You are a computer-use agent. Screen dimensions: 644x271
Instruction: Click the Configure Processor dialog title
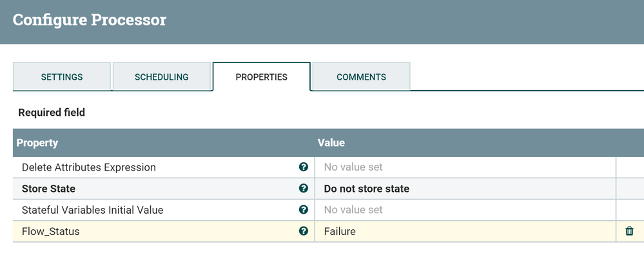pyautogui.click(x=90, y=20)
